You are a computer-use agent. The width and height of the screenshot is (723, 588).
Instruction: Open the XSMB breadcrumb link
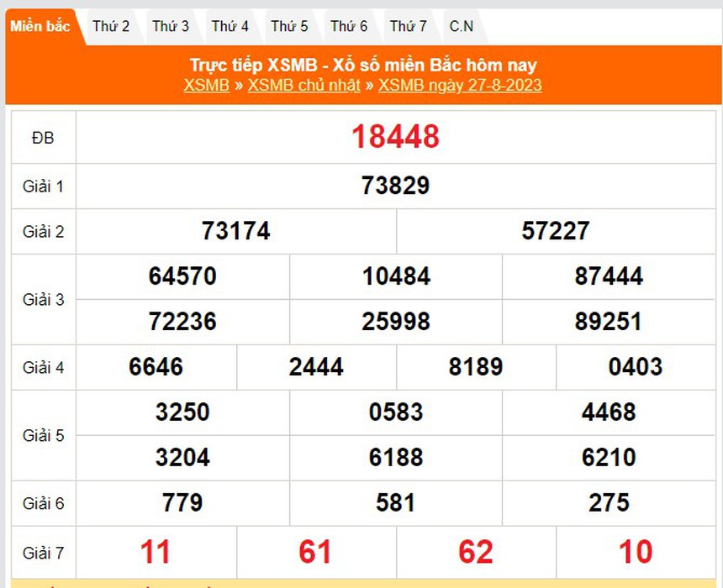(x=206, y=85)
